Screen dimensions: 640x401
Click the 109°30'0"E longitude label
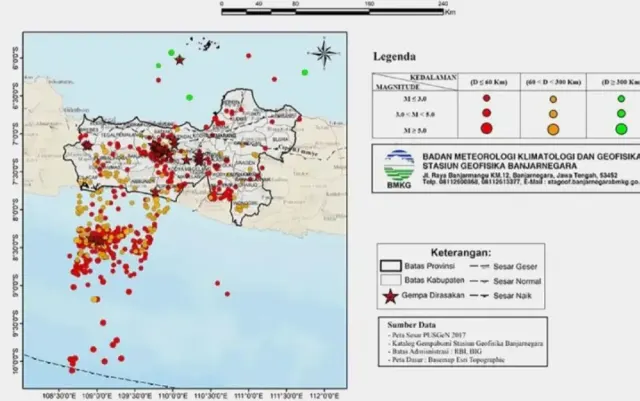(135, 396)
